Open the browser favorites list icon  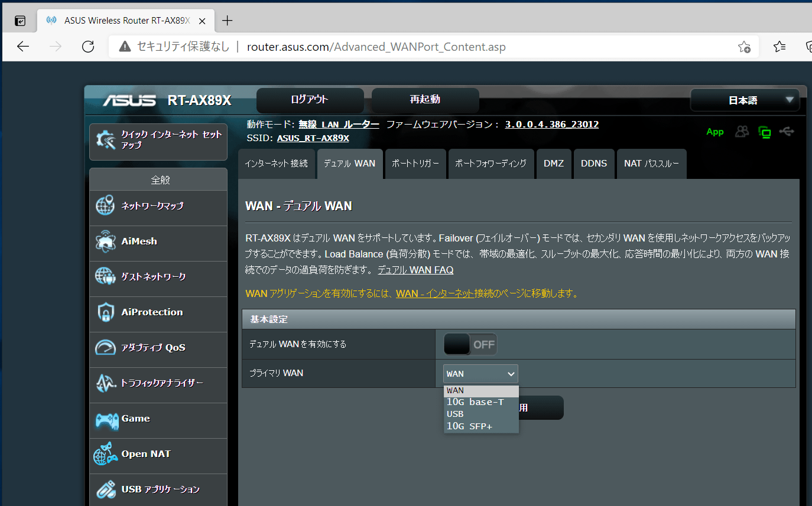(779, 47)
